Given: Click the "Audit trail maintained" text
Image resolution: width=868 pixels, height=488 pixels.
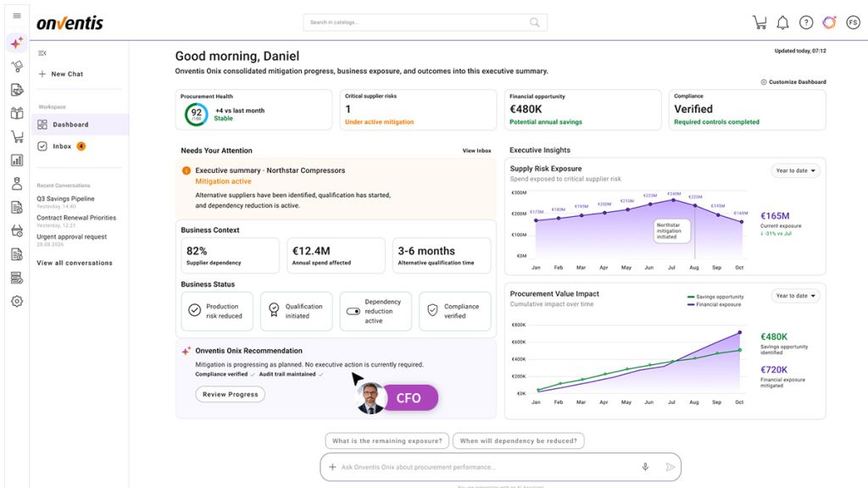Looking at the screenshot, I should pyautogui.click(x=287, y=374).
